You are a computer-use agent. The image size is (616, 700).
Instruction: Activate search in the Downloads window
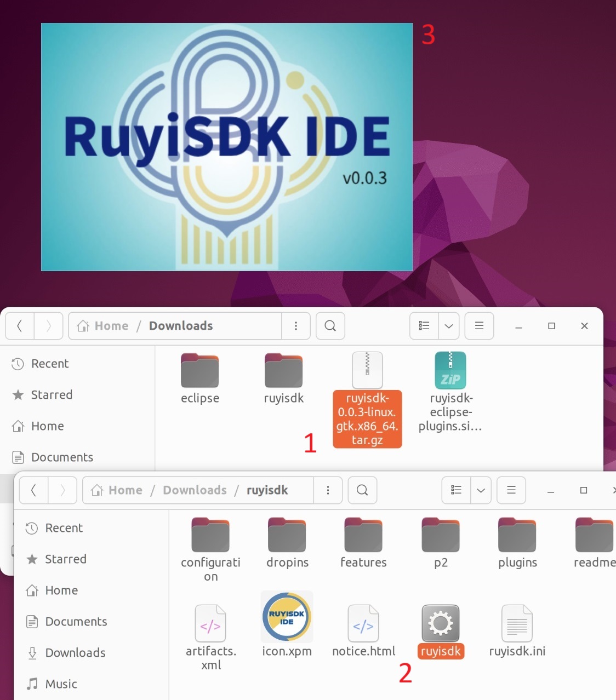pyautogui.click(x=330, y=326)
